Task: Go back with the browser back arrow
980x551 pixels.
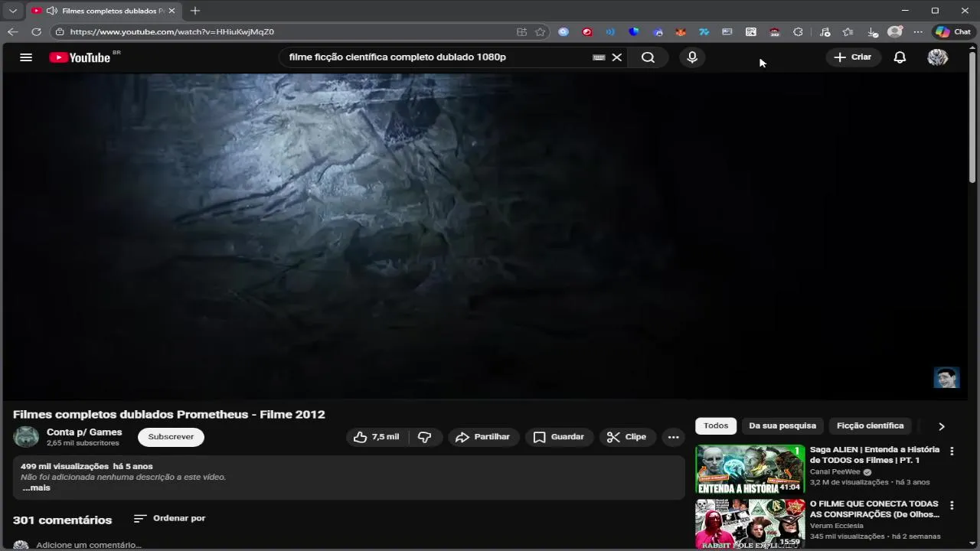Action: [x=12, y=32]
